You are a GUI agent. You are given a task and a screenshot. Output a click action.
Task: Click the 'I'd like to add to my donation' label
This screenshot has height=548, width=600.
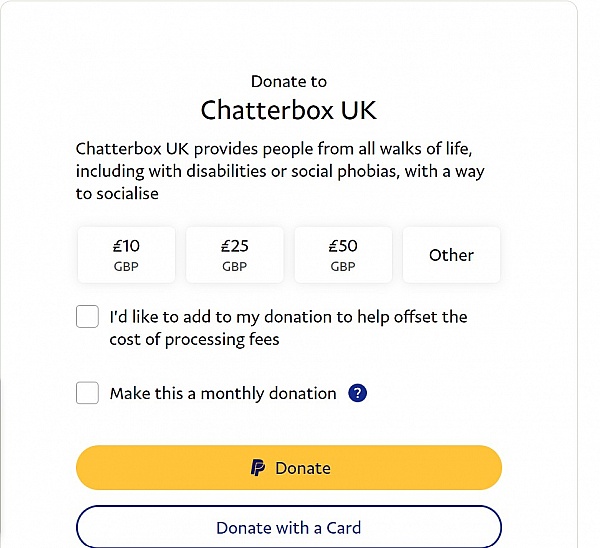click(x=289, y=328)
